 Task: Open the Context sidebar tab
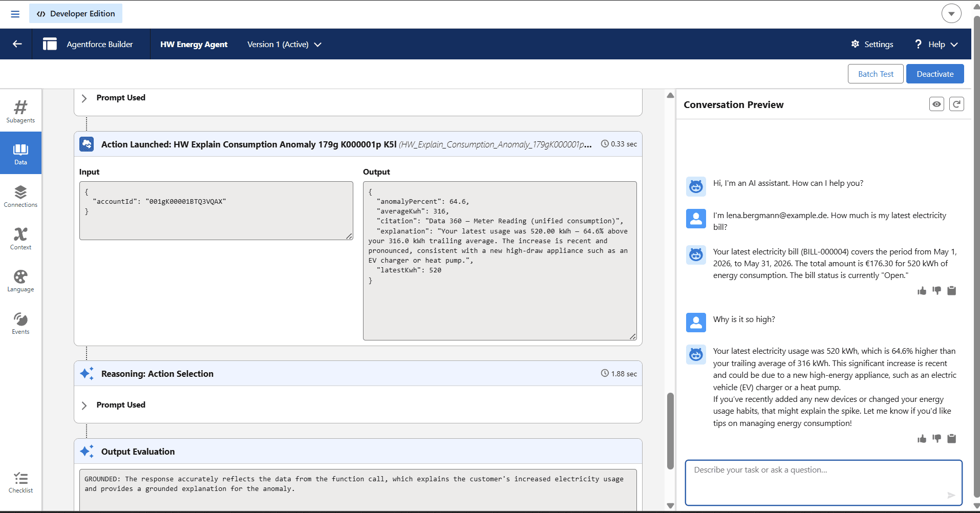(20, 239)
